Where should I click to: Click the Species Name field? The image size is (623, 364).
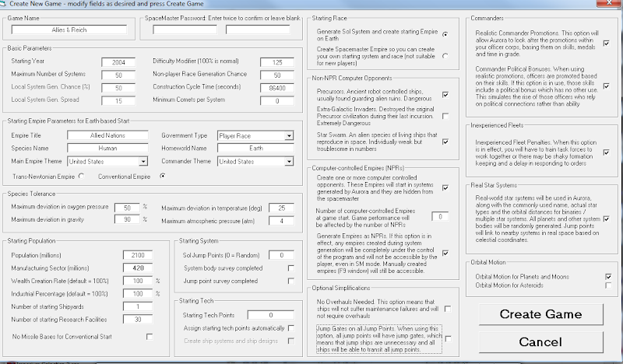tap(107, 148)
